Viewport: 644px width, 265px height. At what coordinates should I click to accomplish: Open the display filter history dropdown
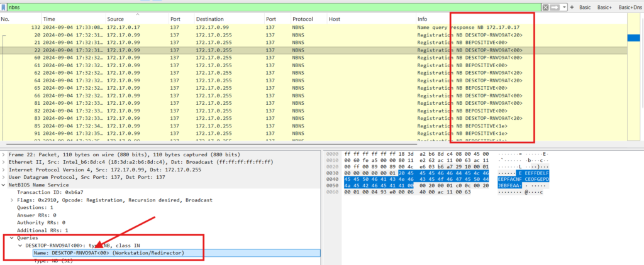click(x=564, y=7)
